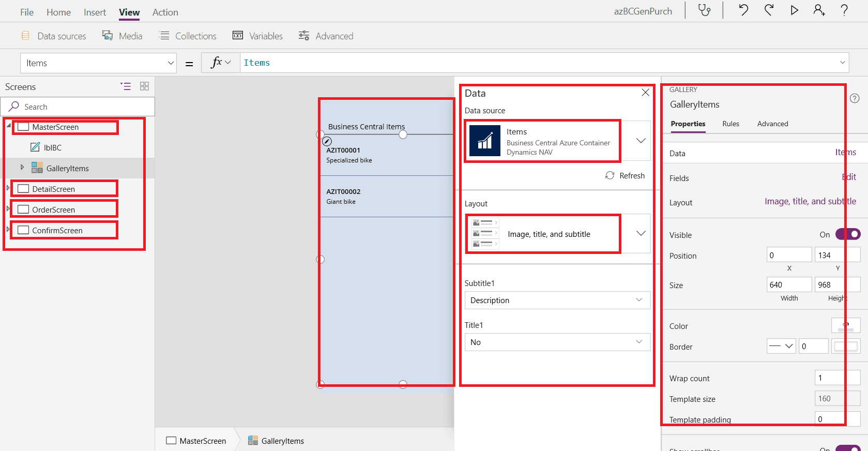This screenshot has height=451, width=868.
Task: Open the Action tab
Action: tap(165, 12)
